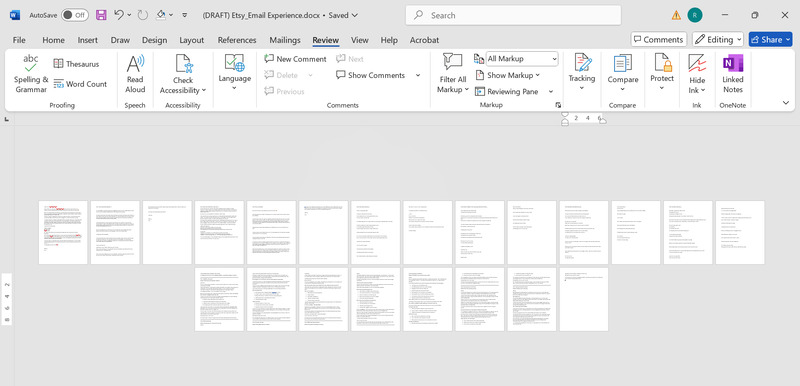
Task: Switch to the Mailings tab
Action: (285, 40)
